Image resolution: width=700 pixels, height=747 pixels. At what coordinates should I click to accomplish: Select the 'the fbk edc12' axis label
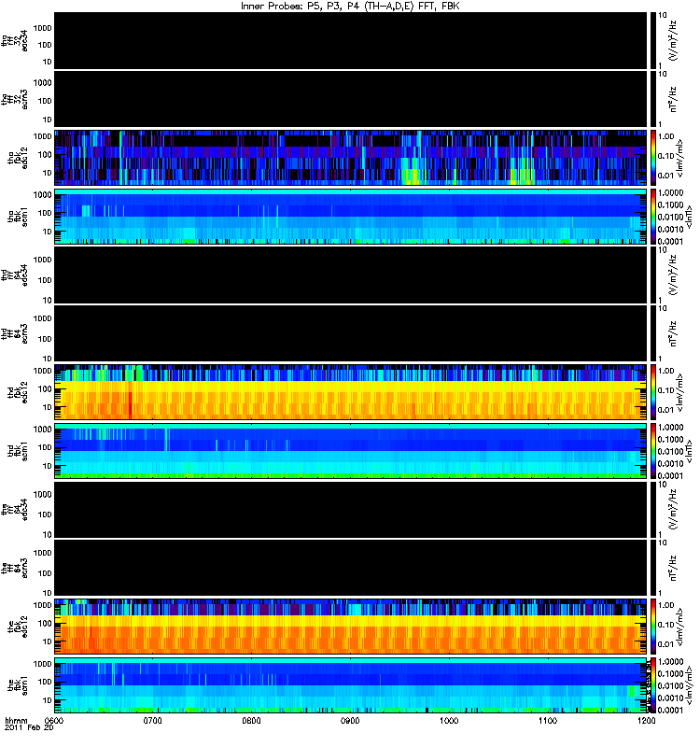(x=18, y=627)
